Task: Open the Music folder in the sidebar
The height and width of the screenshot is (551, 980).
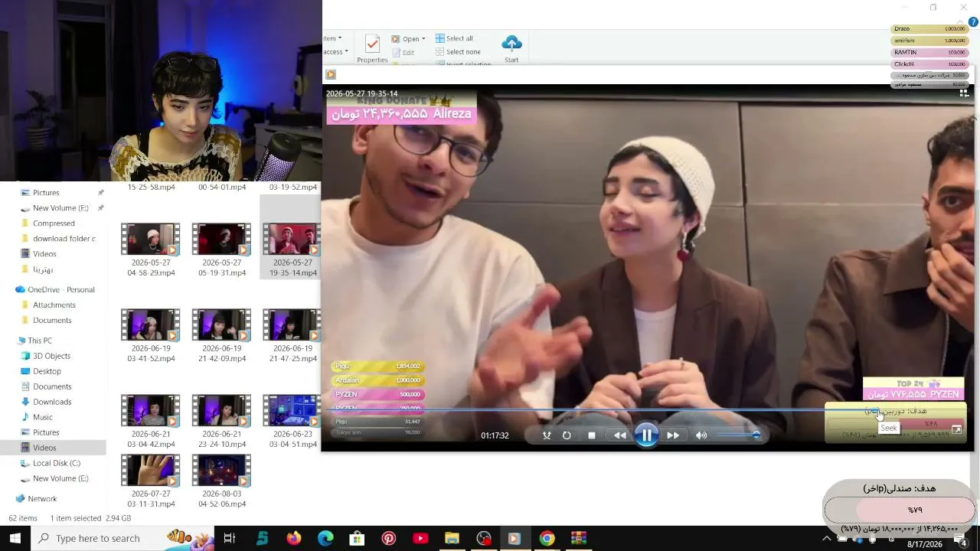Action: tap(43, 417)
